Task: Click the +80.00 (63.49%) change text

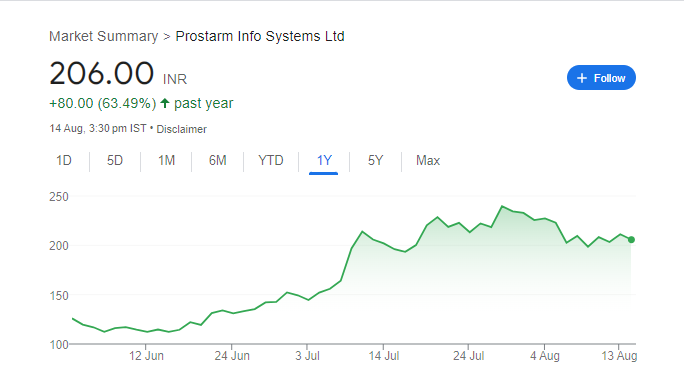Action: [103, 103]
